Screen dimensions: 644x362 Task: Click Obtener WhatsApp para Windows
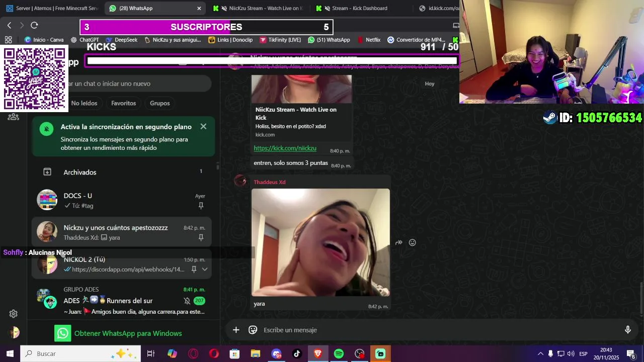[119, 333]
